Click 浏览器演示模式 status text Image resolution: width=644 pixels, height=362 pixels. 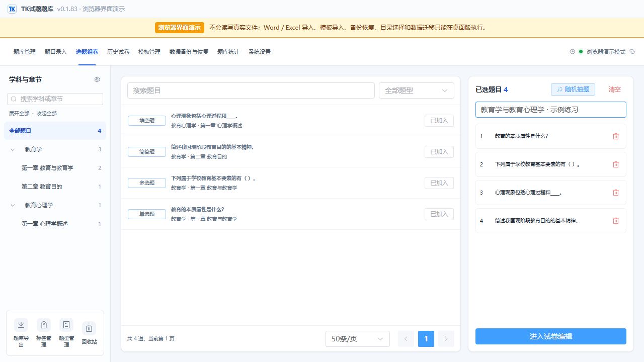coord(606,52)
